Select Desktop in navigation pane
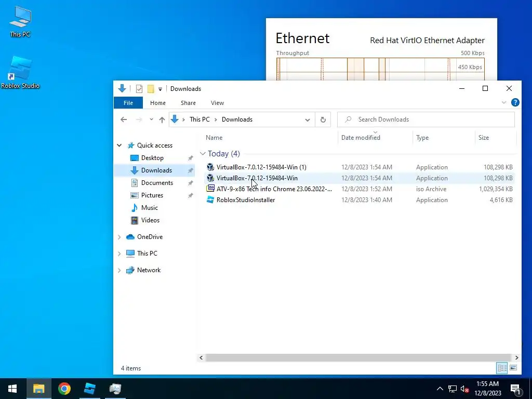The image size is (532, 399). click(152, 158)
